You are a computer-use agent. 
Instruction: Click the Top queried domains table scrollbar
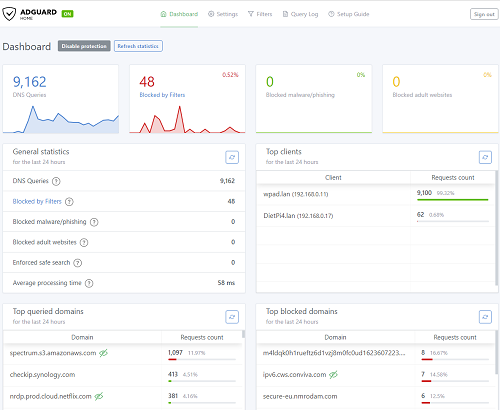(243, 334)
